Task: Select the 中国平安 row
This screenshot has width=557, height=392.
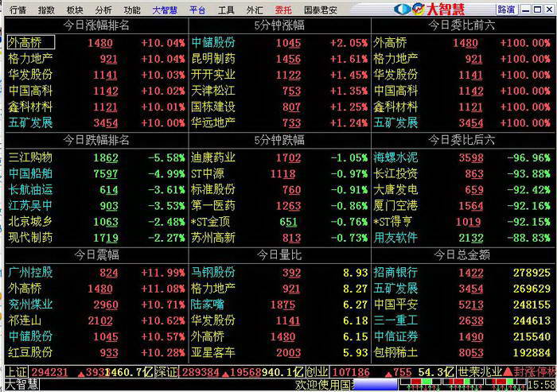Action: (462, 305)
